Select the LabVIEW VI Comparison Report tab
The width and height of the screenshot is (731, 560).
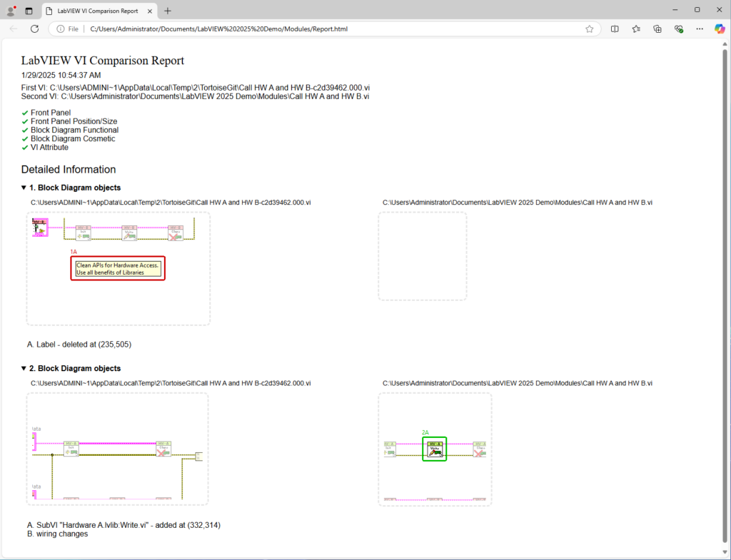(x=99, y=11)
